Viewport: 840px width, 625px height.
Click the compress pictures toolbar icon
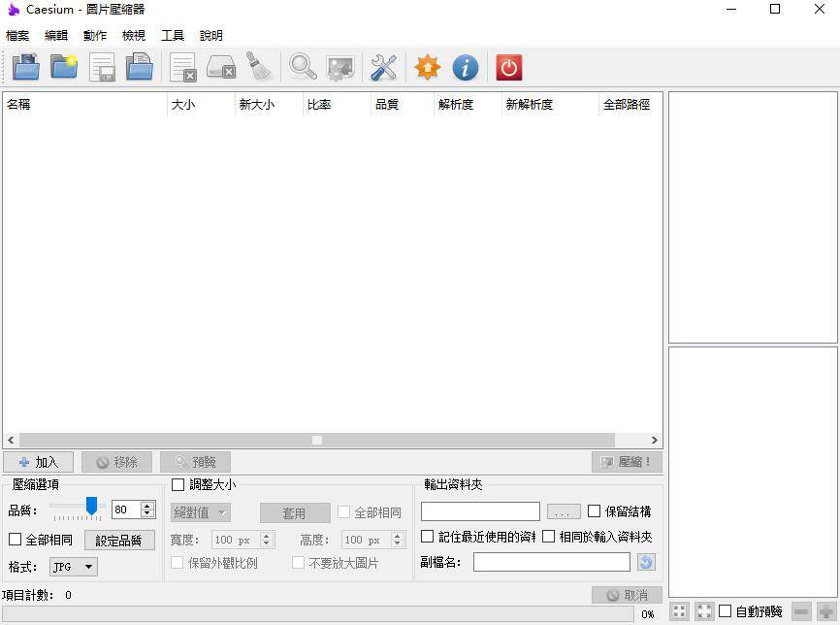click(x=340, y=68)
